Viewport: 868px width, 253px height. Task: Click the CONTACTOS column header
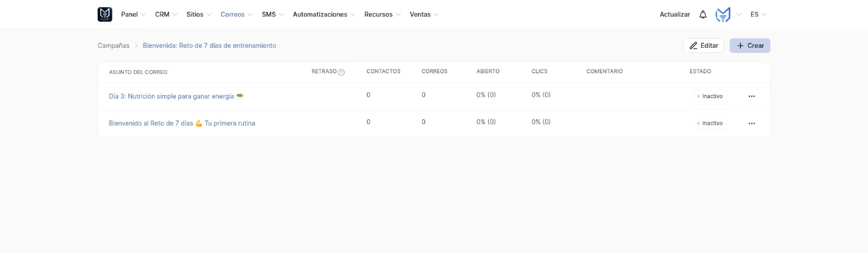point(384,71)
